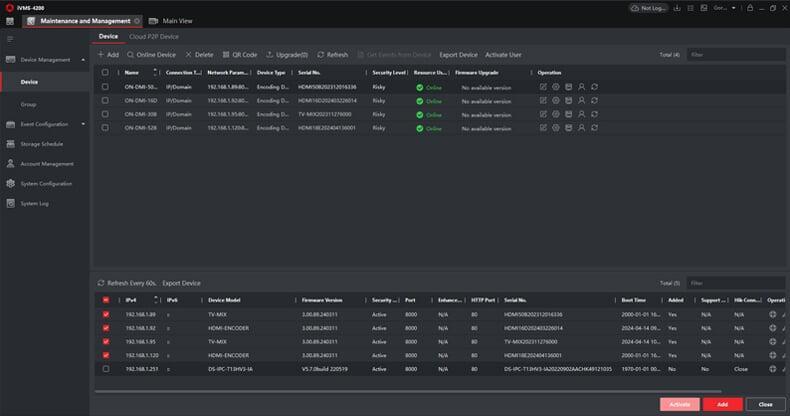790x416 pixels.
Task: Sort the device list by Name column
Action: click(155, 72)
